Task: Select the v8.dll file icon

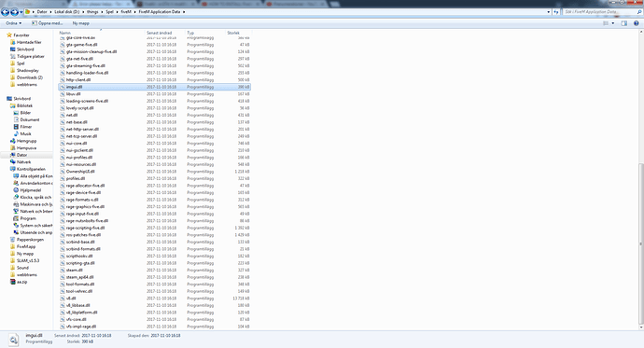Action: [x=63, y=299]
